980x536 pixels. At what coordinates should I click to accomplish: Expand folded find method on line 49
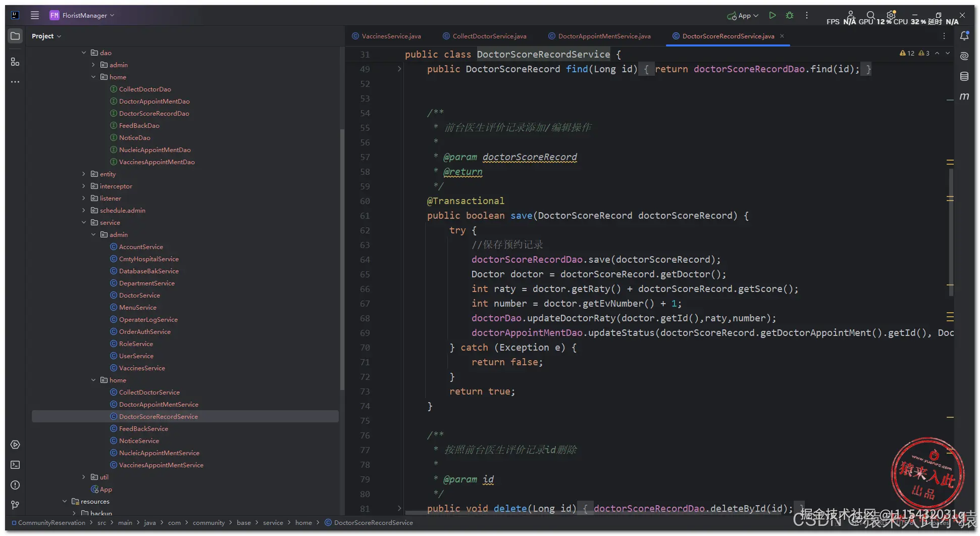click(399, 69)
